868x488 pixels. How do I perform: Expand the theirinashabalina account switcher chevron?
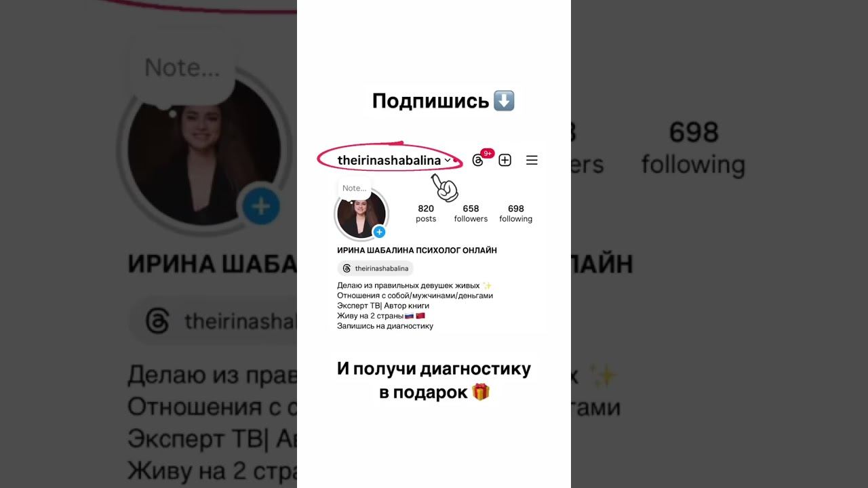pos(448,161)
